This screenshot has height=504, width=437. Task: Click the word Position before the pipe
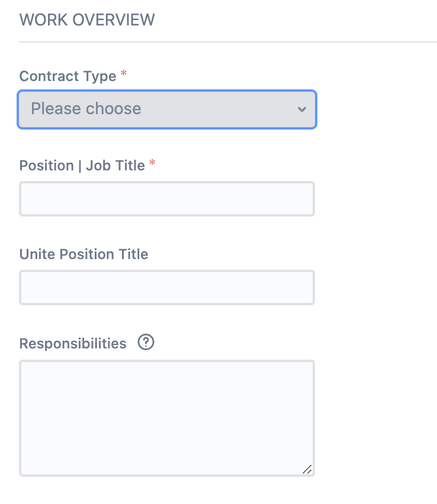pyautogui.click(x=47, y=166)
